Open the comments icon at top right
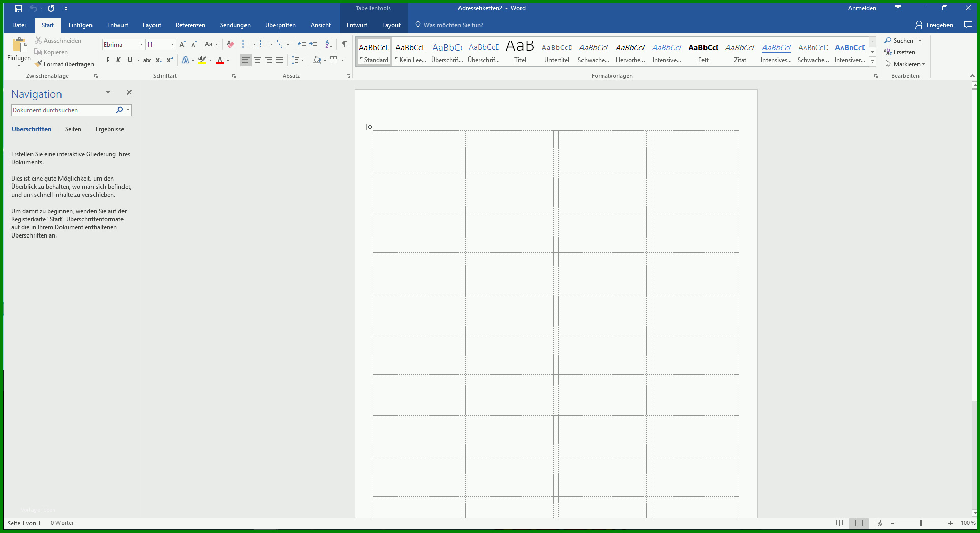Image resolution: width=980 pixels, height=533 pixels. point(968,25)
